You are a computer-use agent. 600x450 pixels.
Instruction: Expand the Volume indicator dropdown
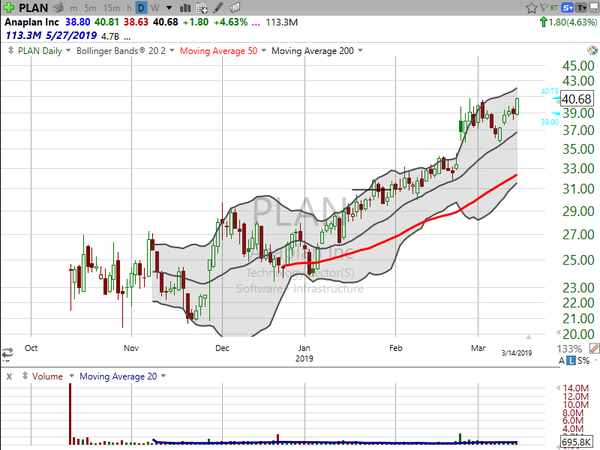pyautogui.click(x=71, y=376)
